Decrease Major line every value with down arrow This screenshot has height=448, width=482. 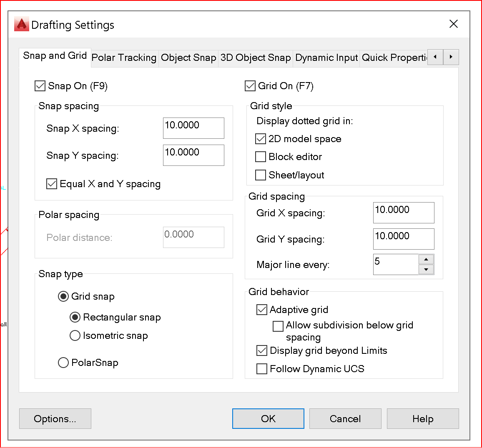coord(426,270)
